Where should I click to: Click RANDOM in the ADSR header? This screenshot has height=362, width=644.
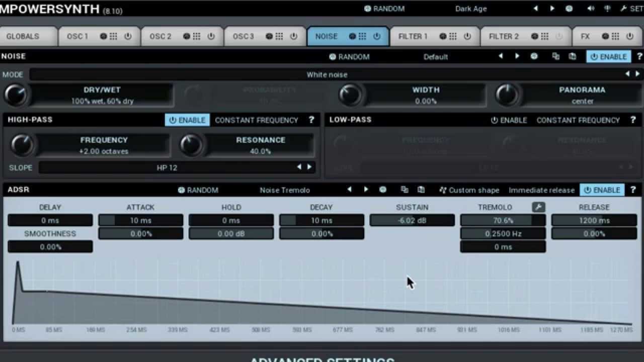(198, 190)
